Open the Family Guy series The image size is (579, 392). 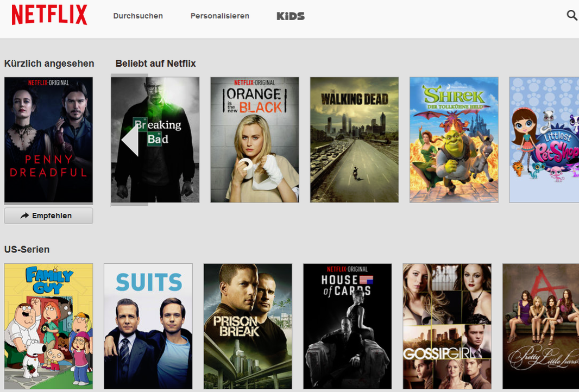48,326
